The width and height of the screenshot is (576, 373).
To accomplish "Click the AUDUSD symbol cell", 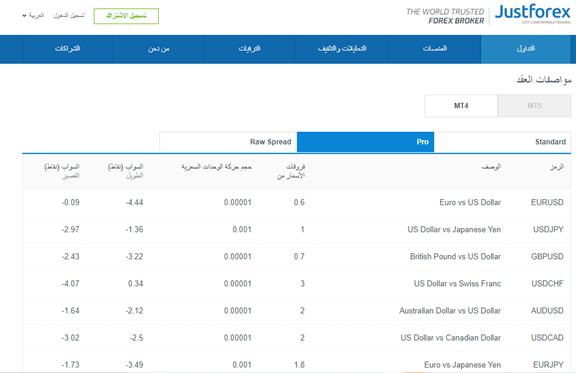I will pyautogui.click(x=547, y=311).
